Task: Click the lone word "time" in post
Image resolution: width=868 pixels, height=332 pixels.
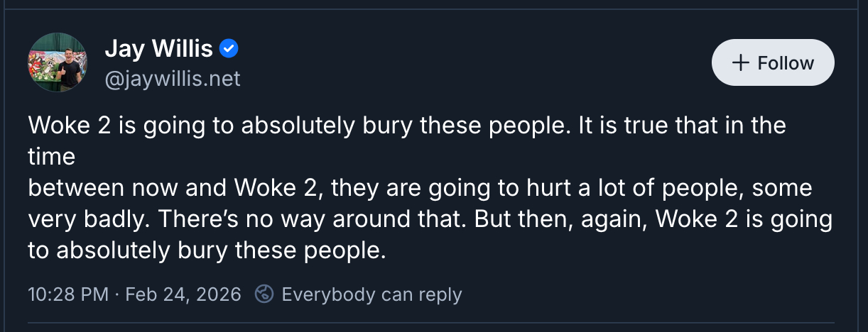Action: pos(51,157)
